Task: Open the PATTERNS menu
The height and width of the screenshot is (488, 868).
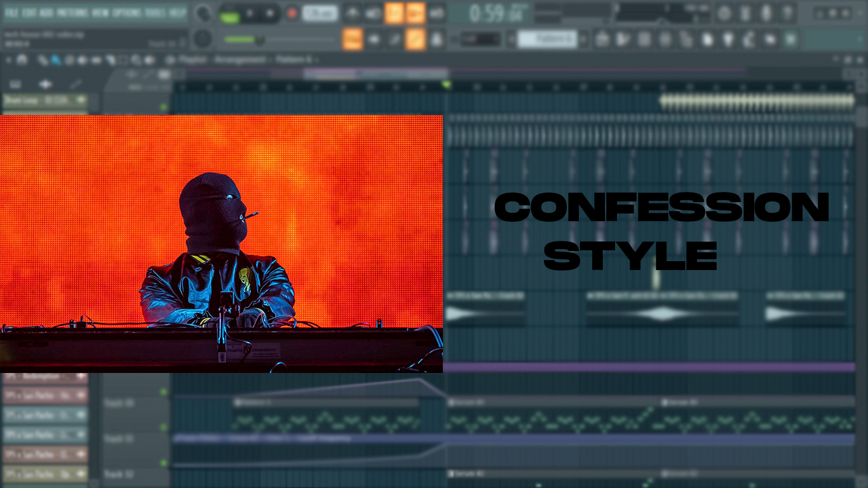Action: (x=72, y=13)
